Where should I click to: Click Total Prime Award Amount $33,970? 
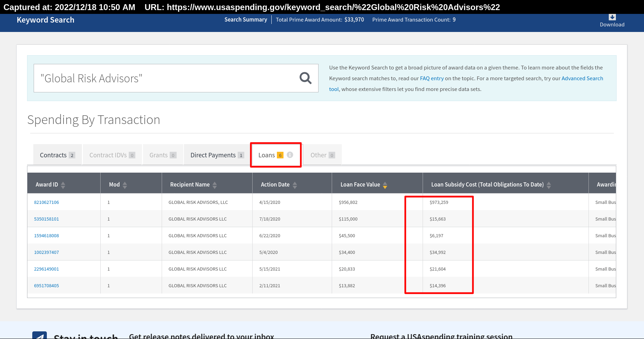(x=320, y=19)
